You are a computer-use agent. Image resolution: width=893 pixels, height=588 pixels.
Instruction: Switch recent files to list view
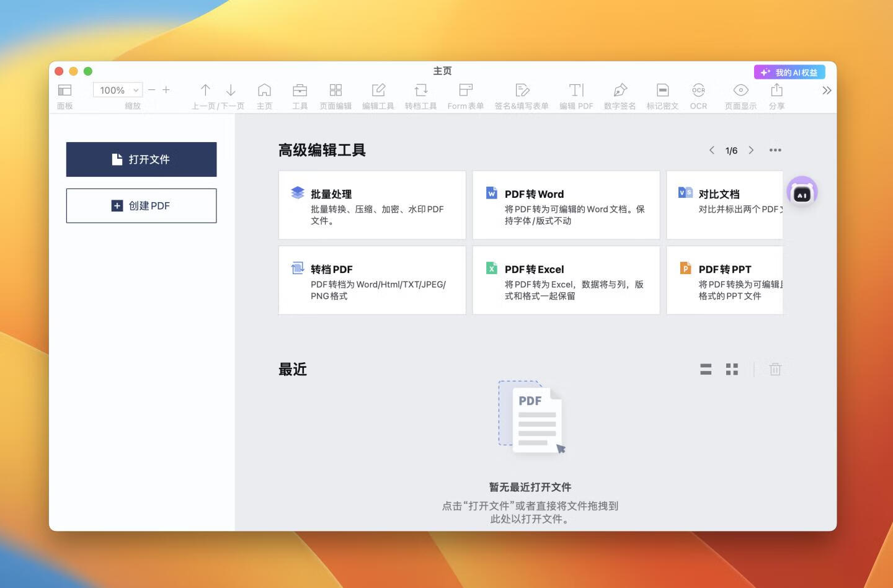click(x=706, y=370)
